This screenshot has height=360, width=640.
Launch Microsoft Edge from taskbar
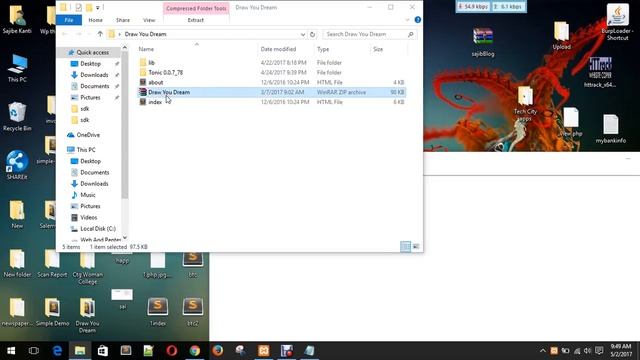pos(57,351)
